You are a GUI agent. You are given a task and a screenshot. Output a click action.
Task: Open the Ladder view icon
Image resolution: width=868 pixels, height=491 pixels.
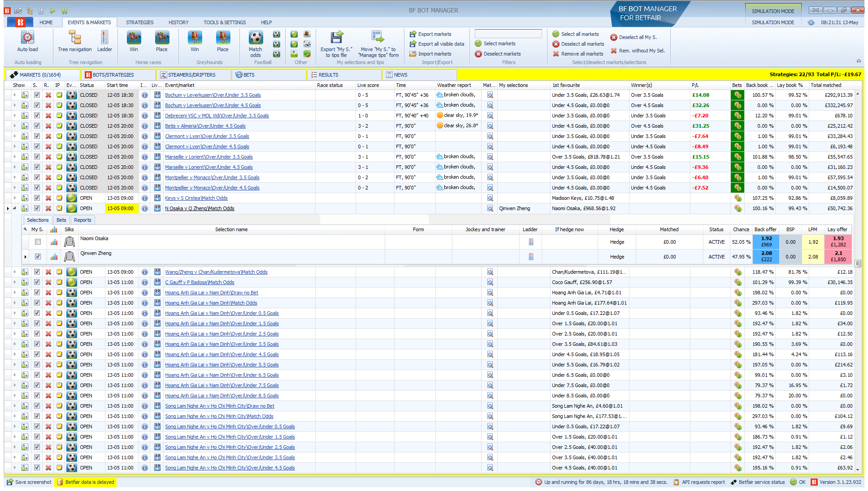pos(104,38)
